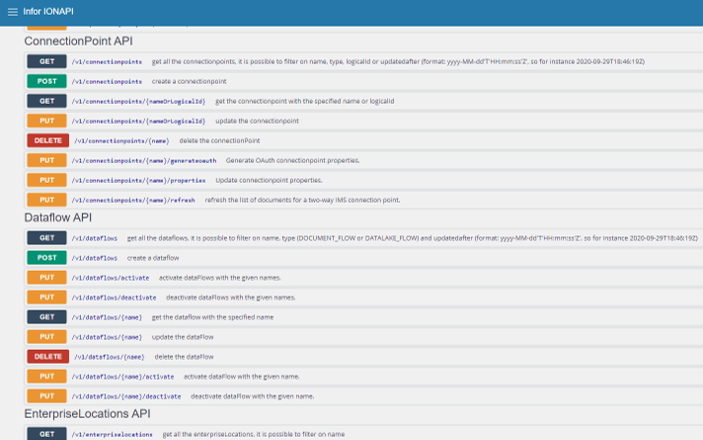
Task: Open /v1/connectionpoints/{name} path in DELETE row
Action: tap(122, 141)
